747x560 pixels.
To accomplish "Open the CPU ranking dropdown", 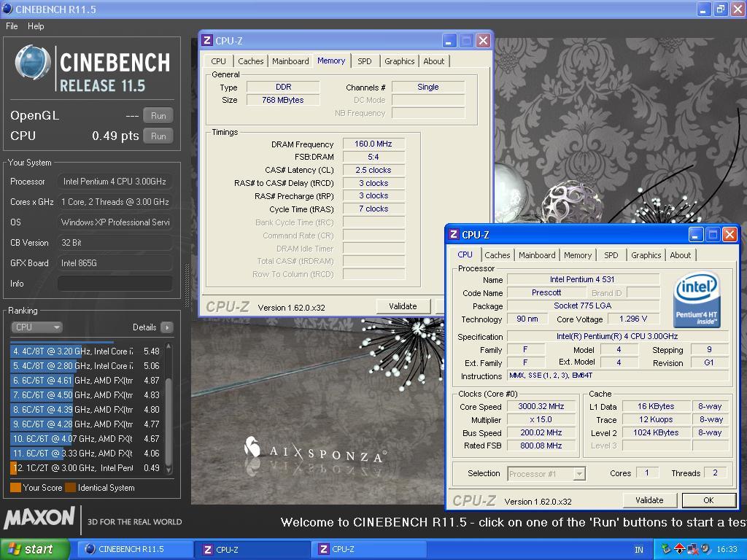I will (36, 327).
